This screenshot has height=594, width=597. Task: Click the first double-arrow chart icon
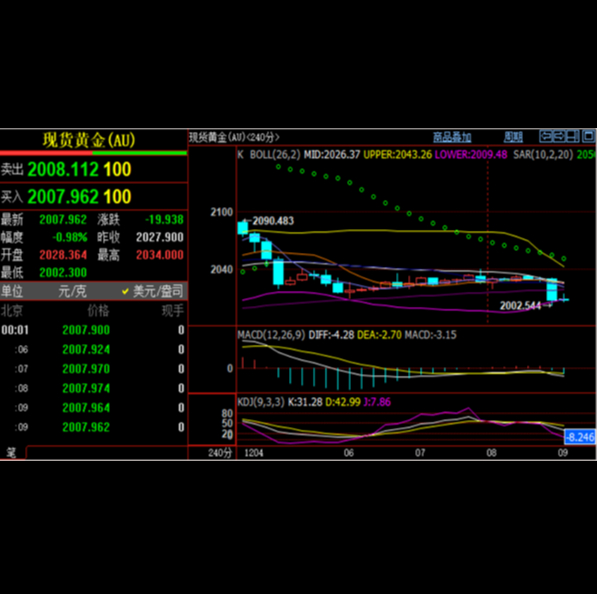(546, 136)
